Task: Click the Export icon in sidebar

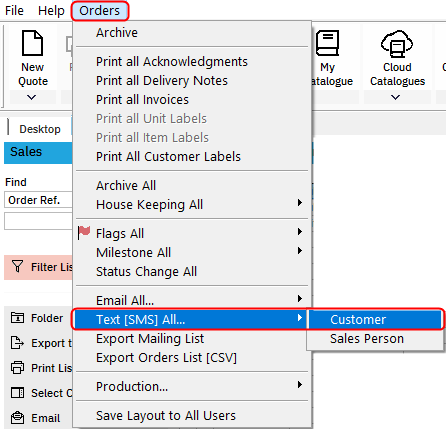Action: coord(17,343)
